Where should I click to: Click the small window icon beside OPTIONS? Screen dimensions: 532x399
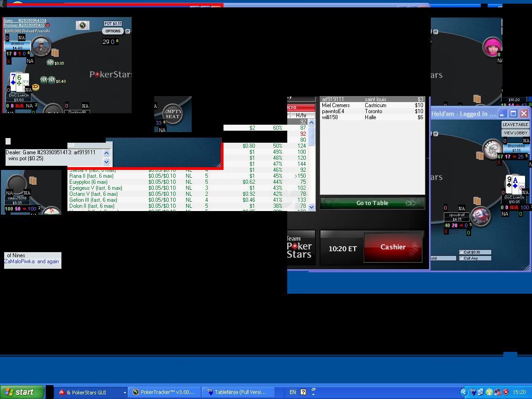coord(127,31)
